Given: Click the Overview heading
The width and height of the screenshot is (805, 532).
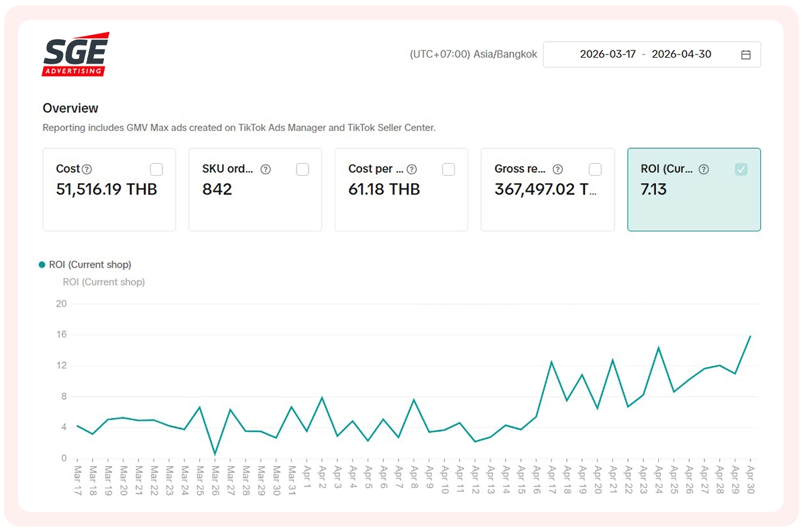Looking at the screenshot, I should pyautogui.click(x=70, y=108).
